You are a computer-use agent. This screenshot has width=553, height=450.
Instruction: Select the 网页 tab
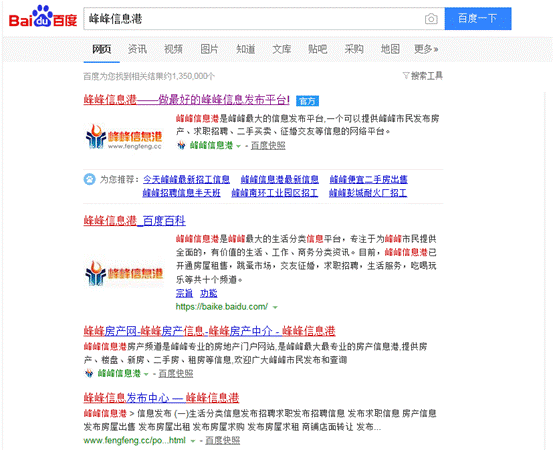click(102, 49)
